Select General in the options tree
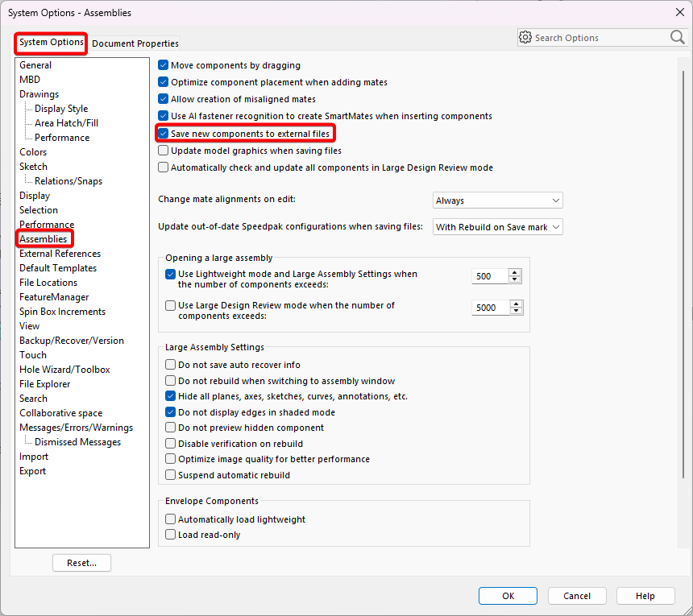 [x=35, y=65]
